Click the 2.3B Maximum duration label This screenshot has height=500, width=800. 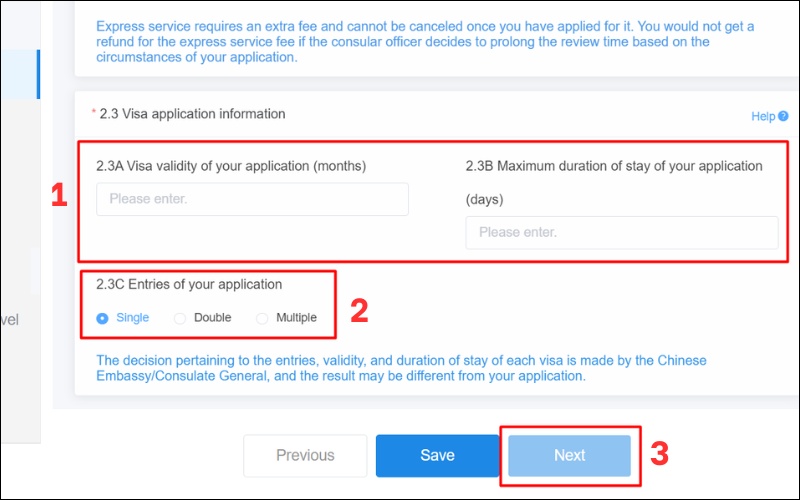pyautogui.click(x=613, y=166)
